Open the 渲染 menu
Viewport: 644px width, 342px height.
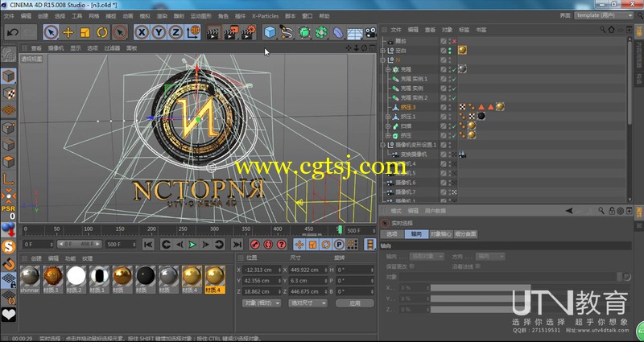[x=162, y=16]
